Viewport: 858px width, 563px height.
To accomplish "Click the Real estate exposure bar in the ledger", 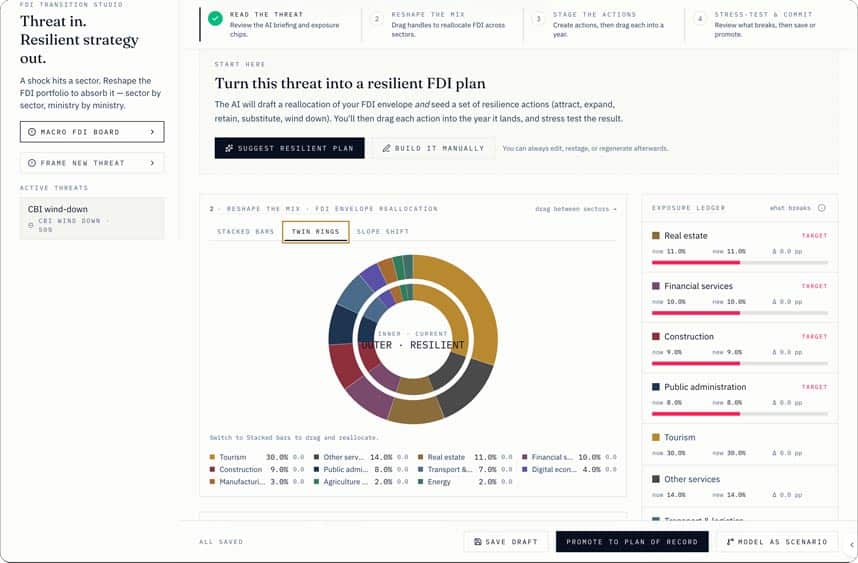I will pyautogui.click(x=740, y=263).
